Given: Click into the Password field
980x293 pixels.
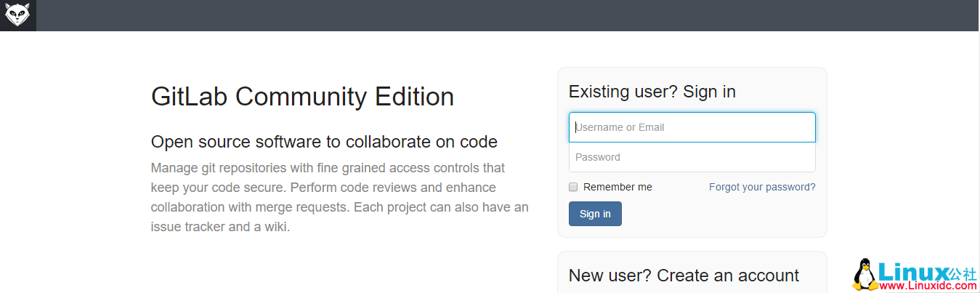Looking at the screenshot, I should click(692, 157).
